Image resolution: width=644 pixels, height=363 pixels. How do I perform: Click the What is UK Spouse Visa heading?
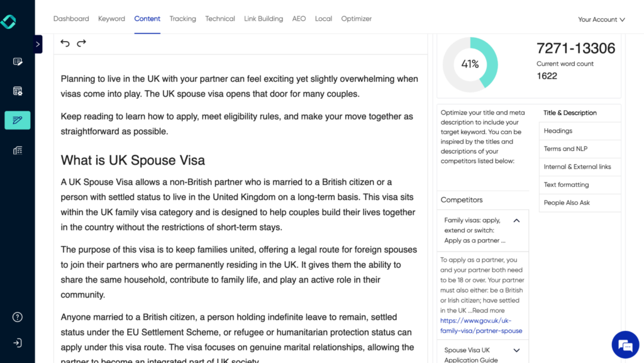(133, 160)
